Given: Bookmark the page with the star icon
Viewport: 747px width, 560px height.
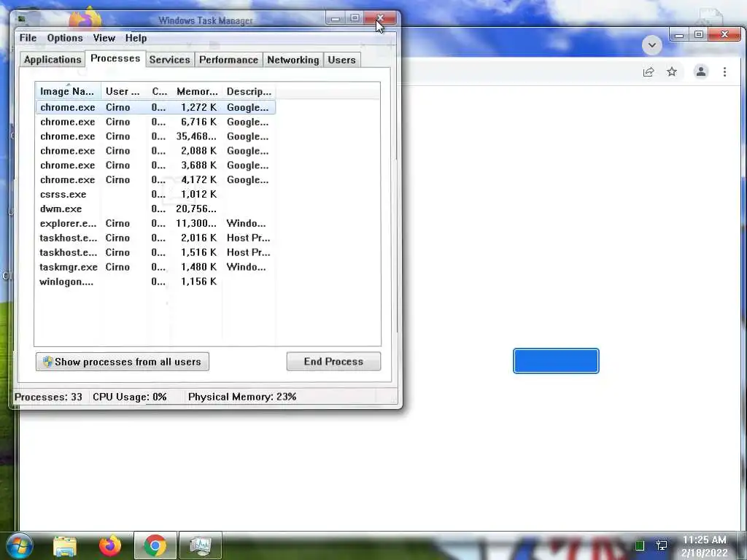Looking at the screenshot, I should [x=672, y=72].
